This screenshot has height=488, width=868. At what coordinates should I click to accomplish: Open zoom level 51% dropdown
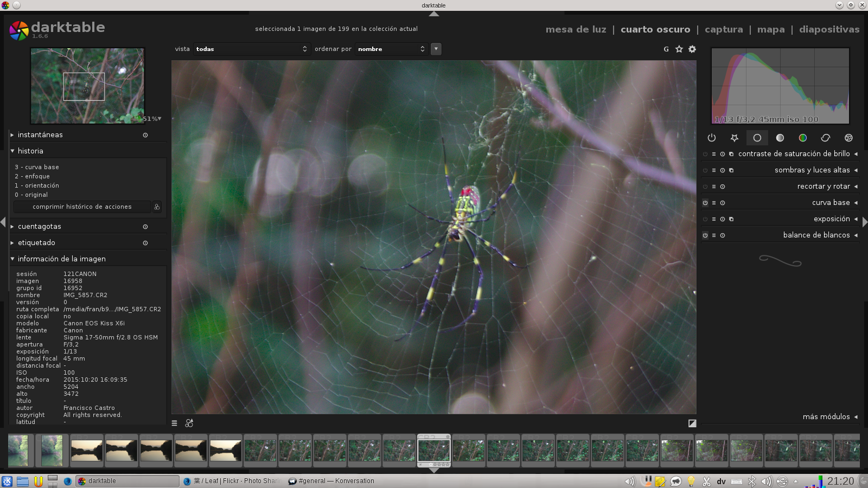(x=152, y=119)
